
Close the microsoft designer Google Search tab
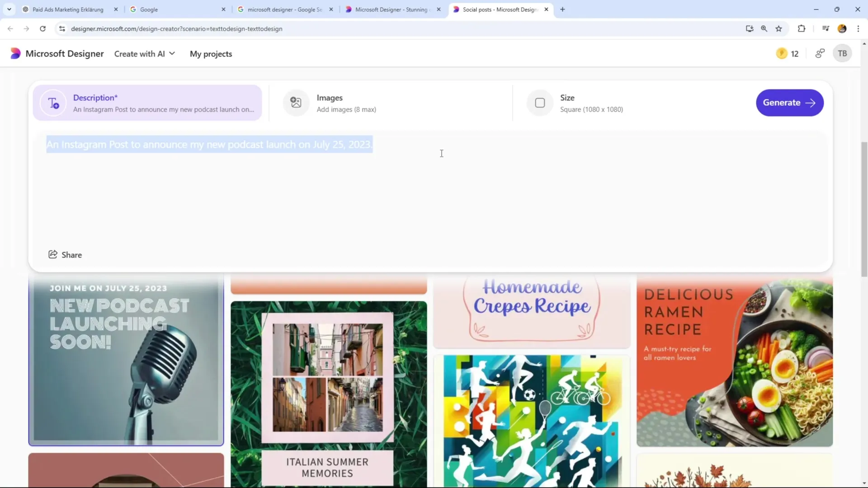[x=331, y=9]
